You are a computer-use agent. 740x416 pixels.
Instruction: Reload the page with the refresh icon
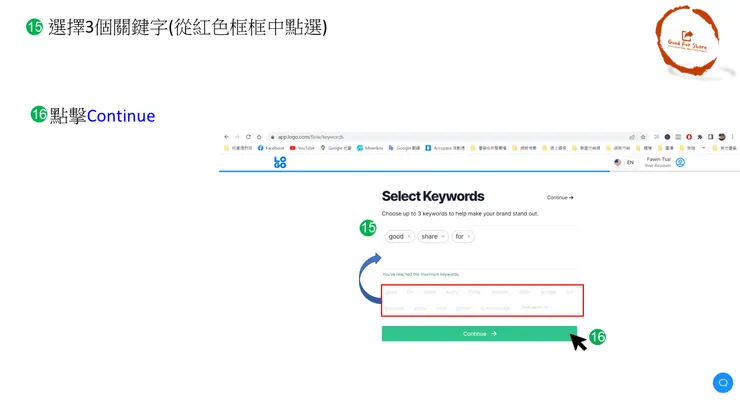pyautogui.click(x=248, y=137)
